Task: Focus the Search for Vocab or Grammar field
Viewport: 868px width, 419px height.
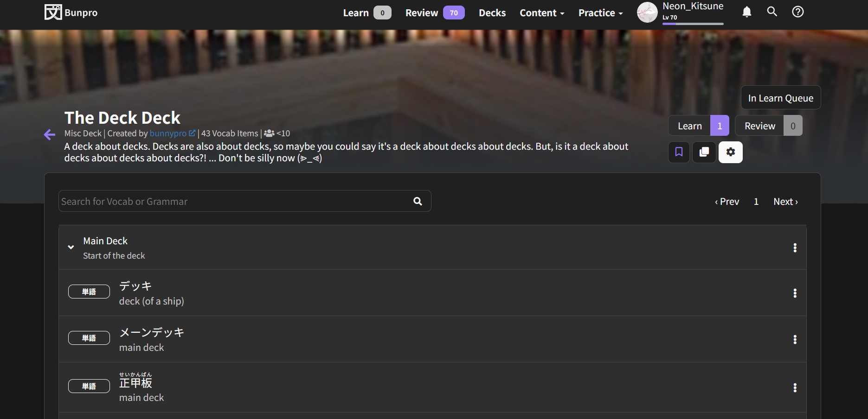Action: pos(232,201)
